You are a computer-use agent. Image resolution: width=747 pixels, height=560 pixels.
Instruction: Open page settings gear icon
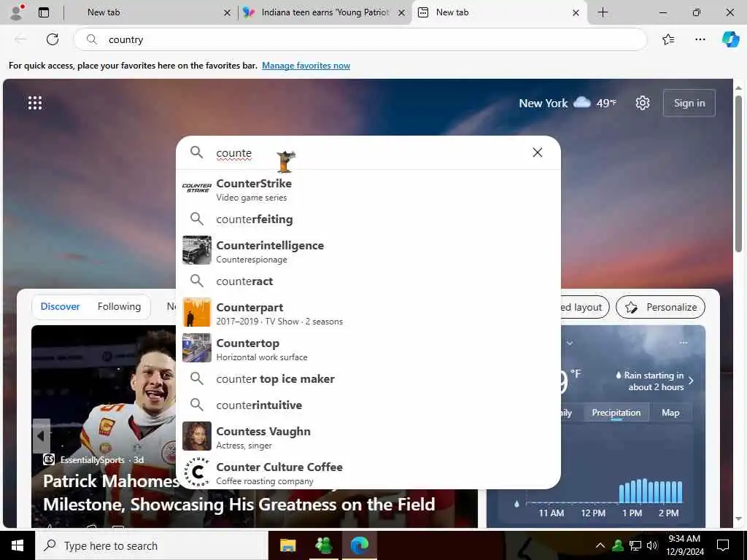click(x=643, y=103)
